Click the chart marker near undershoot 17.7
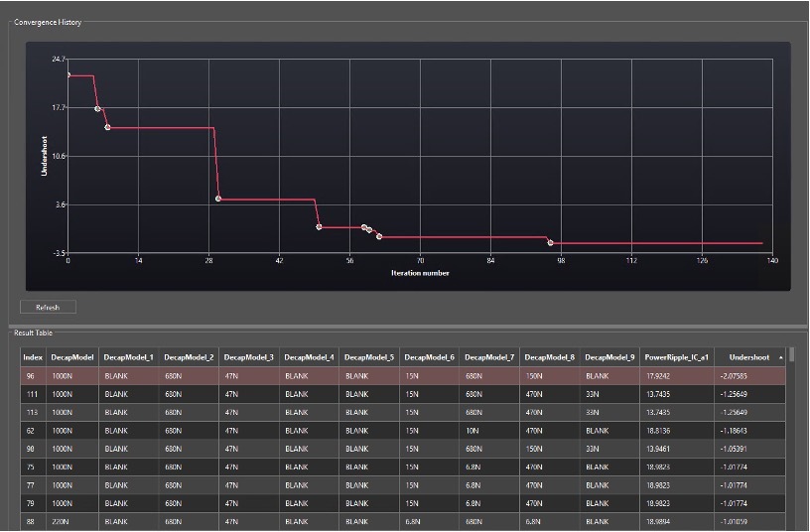Viewport: 810px width, 532px height. click(97, 108)
